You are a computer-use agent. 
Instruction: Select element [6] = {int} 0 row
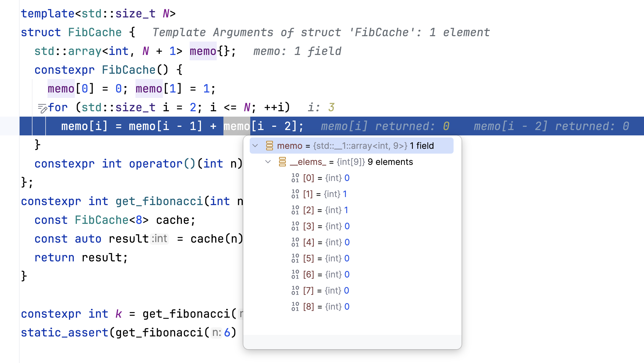click(x=326, y=274)
